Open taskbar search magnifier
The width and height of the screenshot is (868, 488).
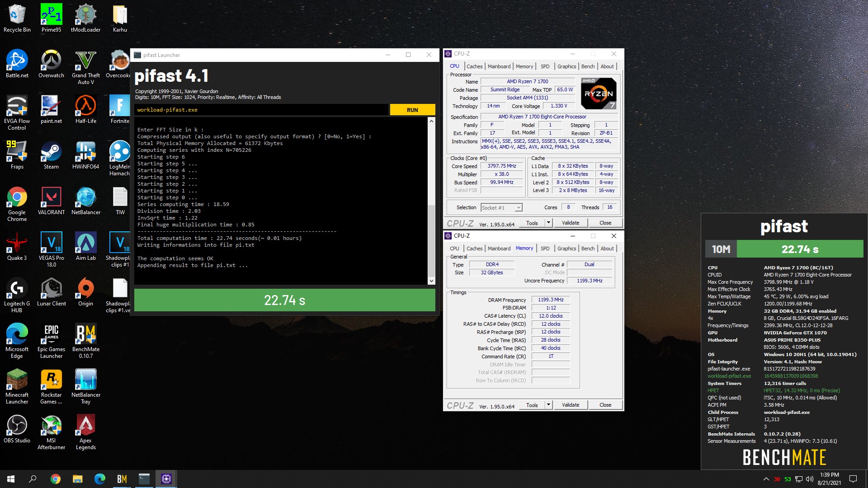(x=33, y=479)
